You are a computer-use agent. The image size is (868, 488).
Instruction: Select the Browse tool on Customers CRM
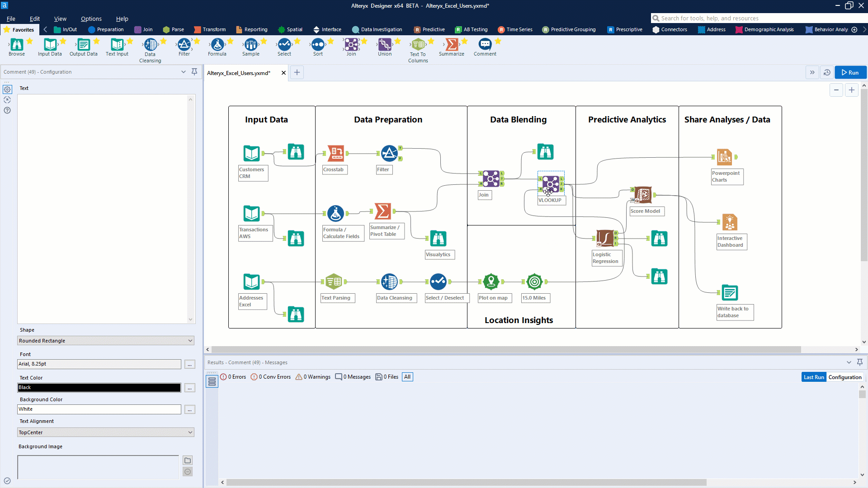click(294, 152)
